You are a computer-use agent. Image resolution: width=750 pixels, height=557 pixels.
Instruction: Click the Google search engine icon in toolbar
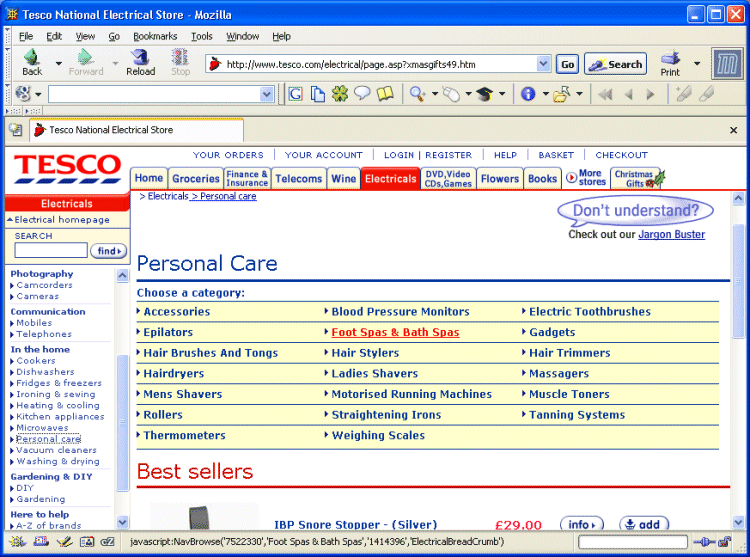pos(23,94)
